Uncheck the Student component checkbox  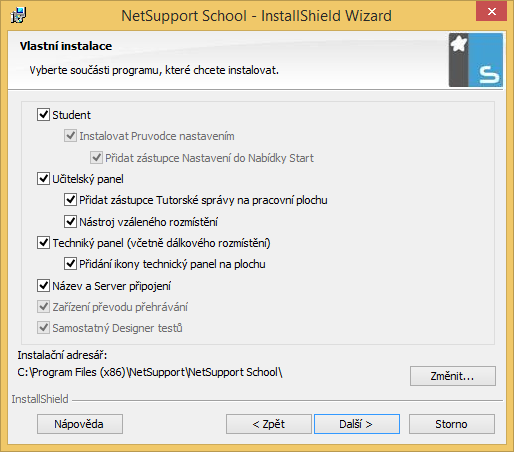point(43,115)
